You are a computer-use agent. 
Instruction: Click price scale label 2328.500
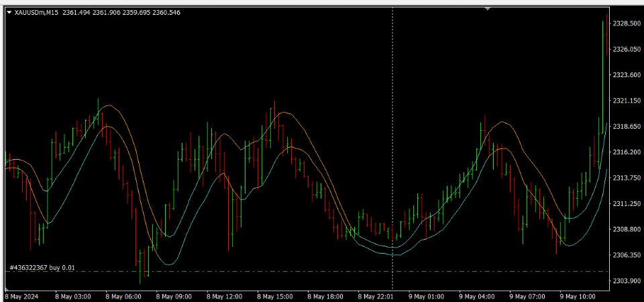tap(627, 23)
